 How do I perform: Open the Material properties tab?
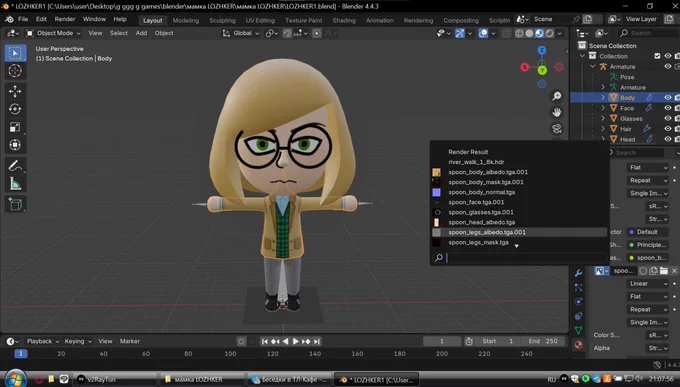[x=579, y=345]
